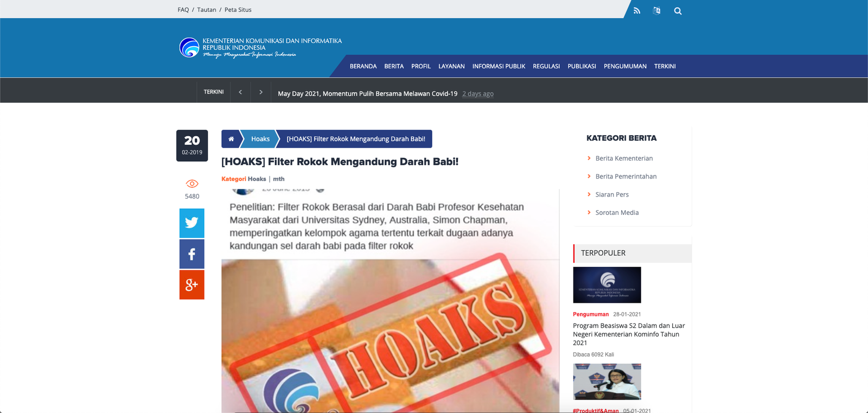Open the May Day 2021 headline
Viewport: 868px width, 413px height.
tap(367, 94)
